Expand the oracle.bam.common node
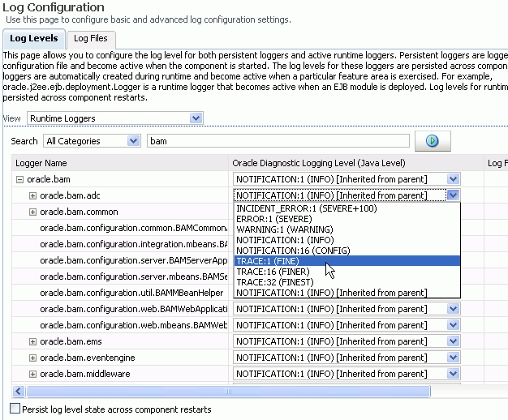508x420 pixels. pos(32,212)
